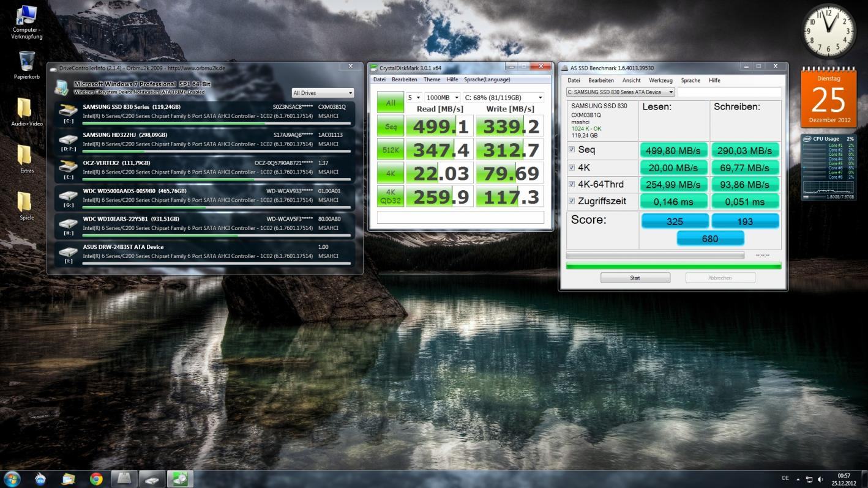Screen dimensions: 868x488
Task: Uncheck the Zugriffszeit test checkbox
Action: (572, 201)
